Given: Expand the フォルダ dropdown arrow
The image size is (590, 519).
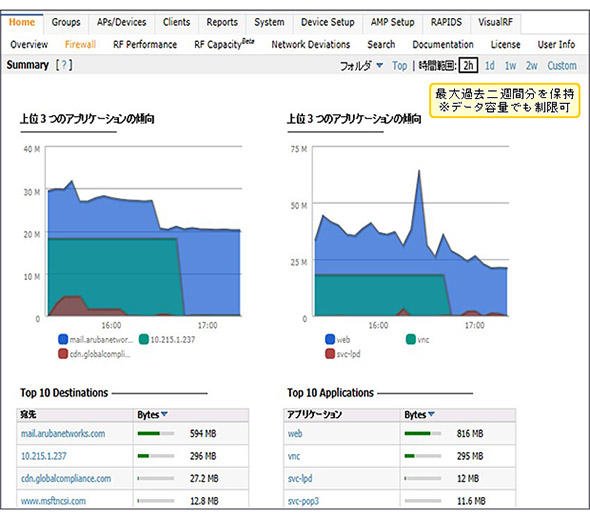Looking at the screenshot, I should [380, 65].
